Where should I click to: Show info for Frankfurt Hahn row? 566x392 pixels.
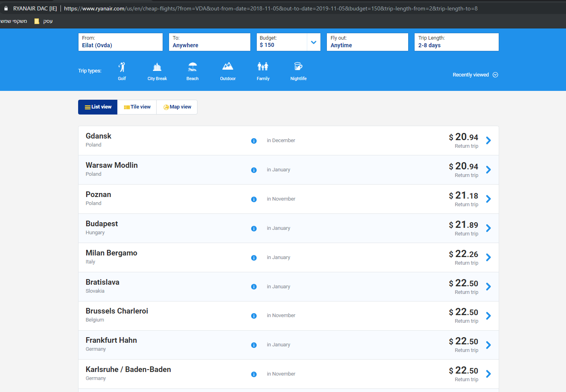254,345
